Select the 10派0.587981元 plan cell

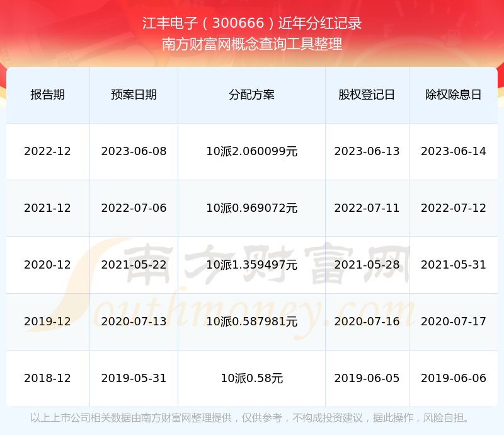[251, 321]
